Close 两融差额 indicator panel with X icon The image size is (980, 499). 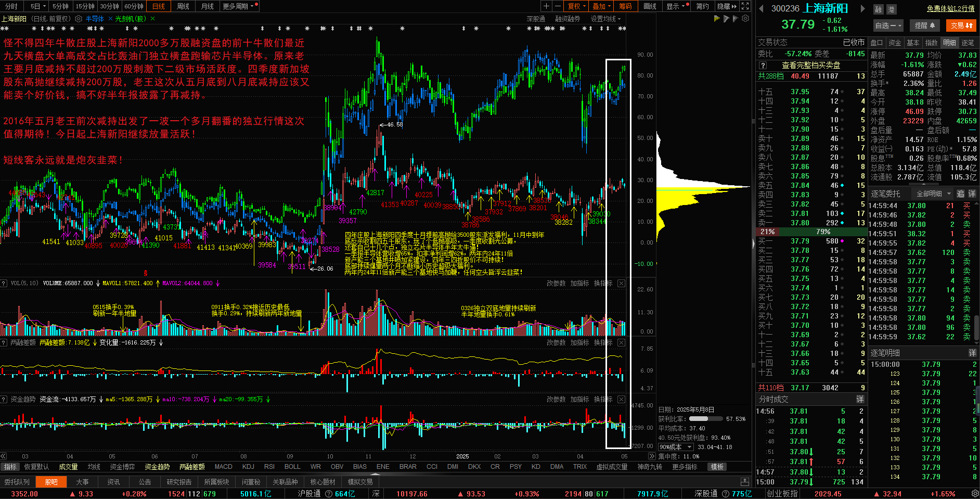[621, 342]
